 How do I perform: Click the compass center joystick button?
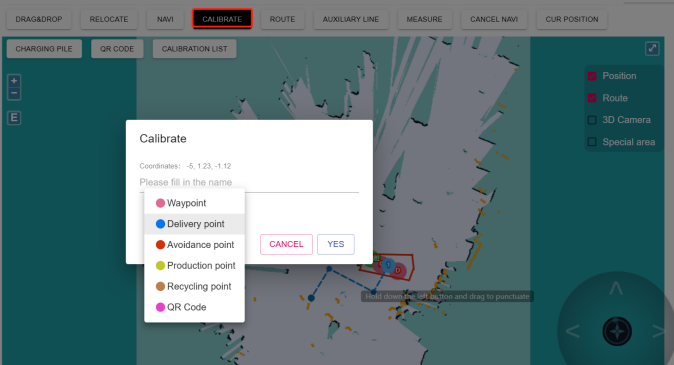pos(617,331)
